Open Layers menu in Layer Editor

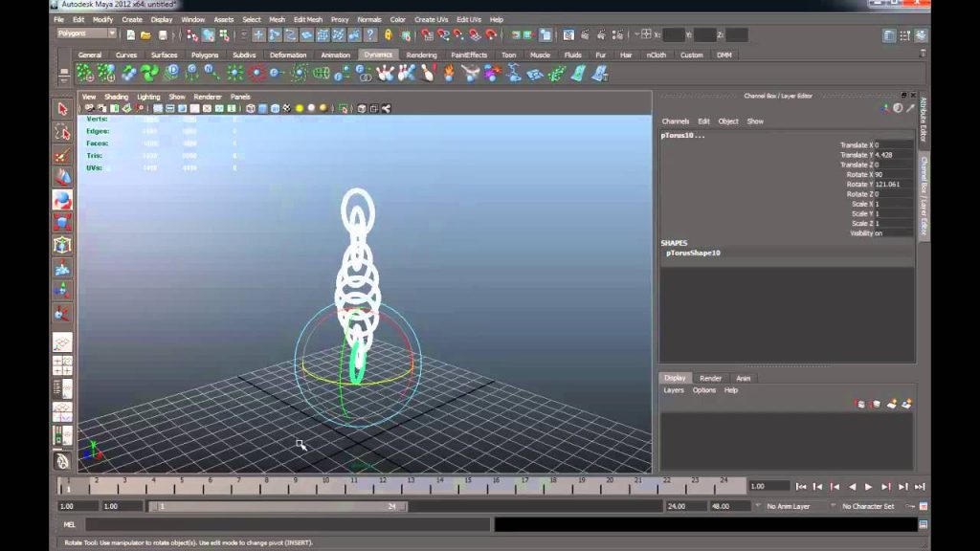tap(674, 390)
